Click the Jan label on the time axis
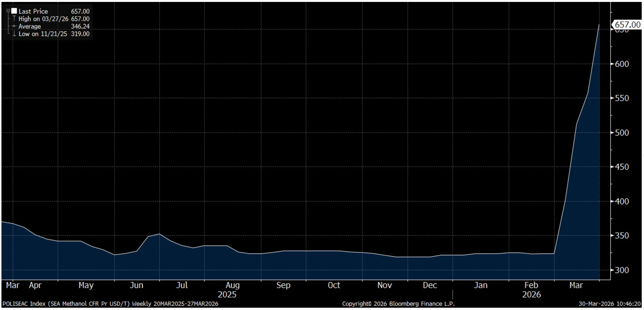Viewport: 644px width, 310px height. click(481, 285)
